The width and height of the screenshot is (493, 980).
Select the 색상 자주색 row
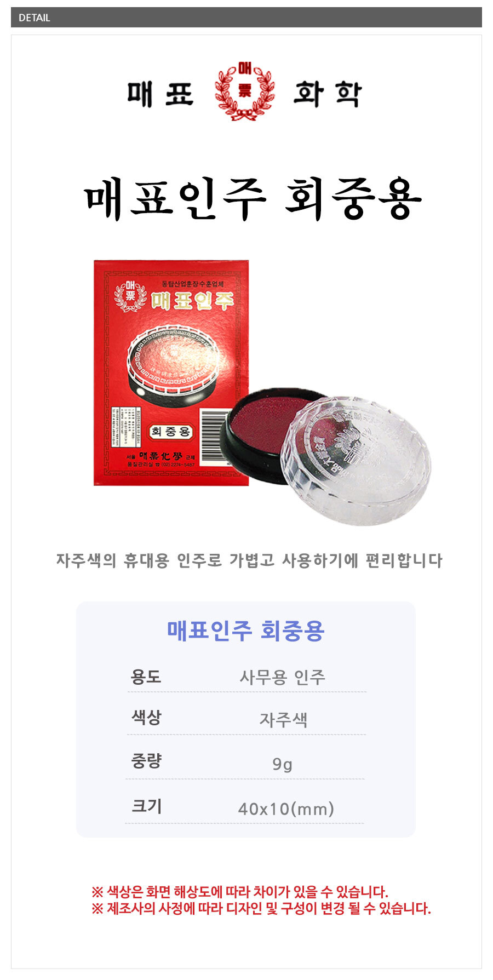pos(246,718)
